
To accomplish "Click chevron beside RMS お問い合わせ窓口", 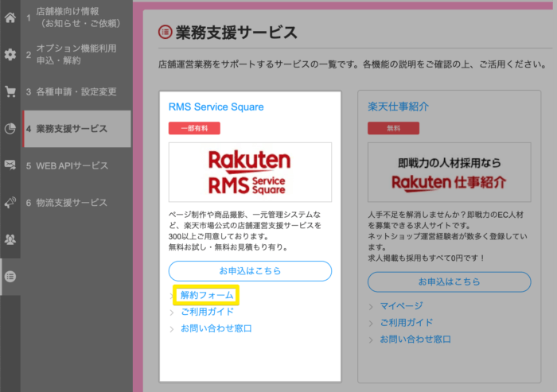I will 172,329.
